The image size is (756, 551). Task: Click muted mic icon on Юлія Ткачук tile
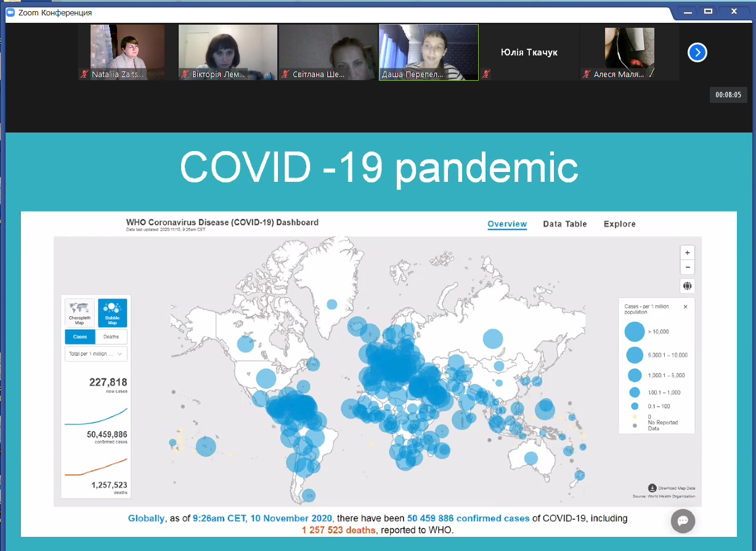click(x=486, y=75)
